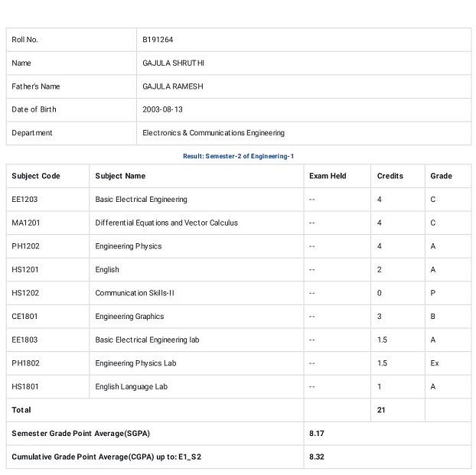Click the Credits column header
This screenshot has height=475, width=476.
coord(390,176)
